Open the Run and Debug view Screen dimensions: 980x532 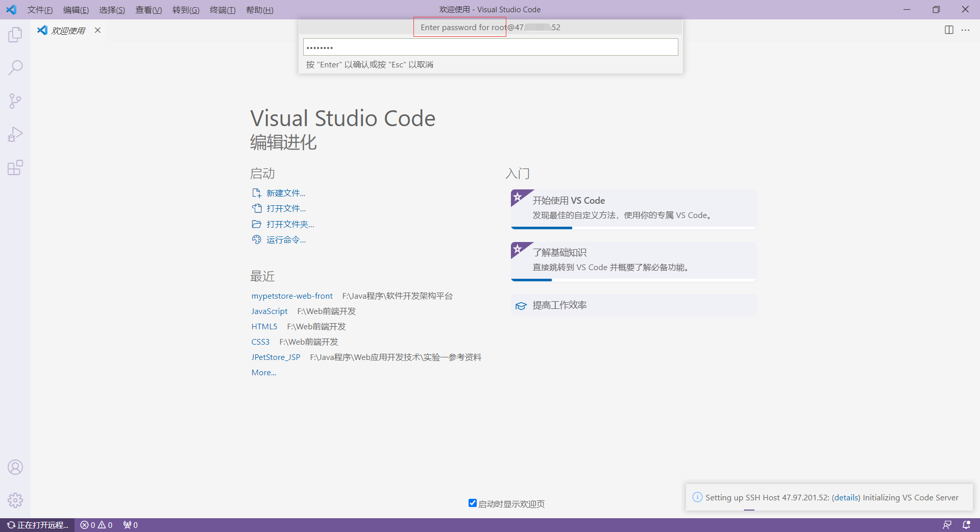[15, 134]
